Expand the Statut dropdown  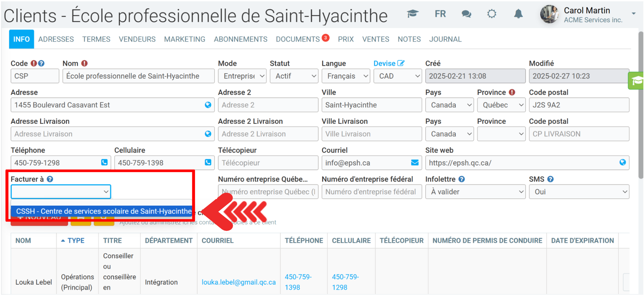294,76
